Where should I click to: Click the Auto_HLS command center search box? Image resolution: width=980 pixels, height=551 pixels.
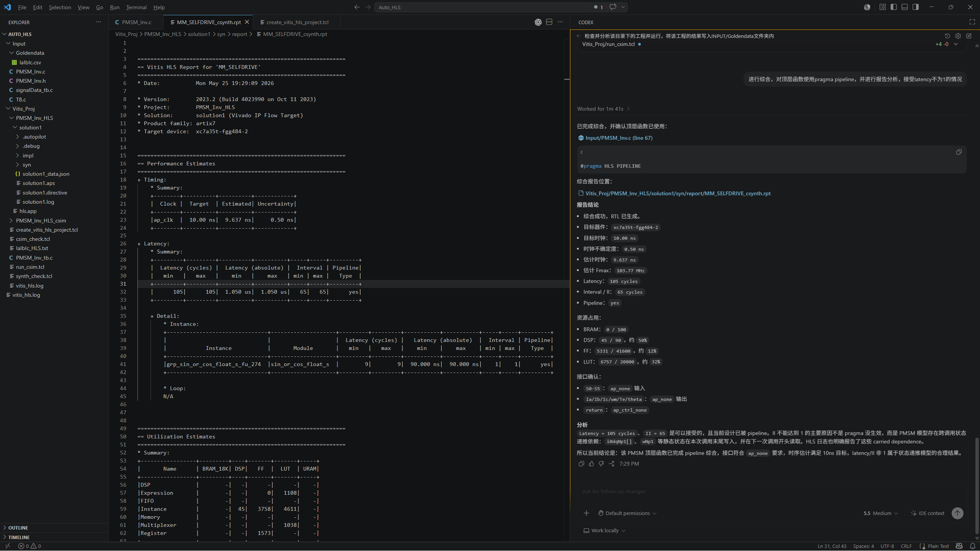[482, 7]
